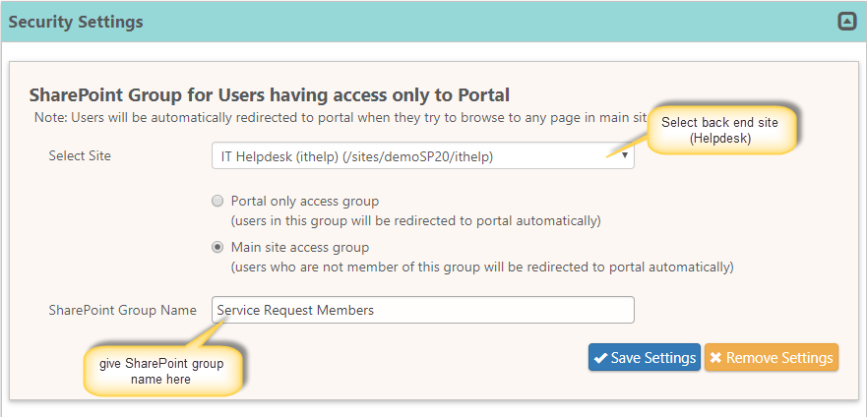Viewport: 868px width, 417px height.
Task: Click the 'give SharePoint group name here' callout
Action: [x=161, y=371]
